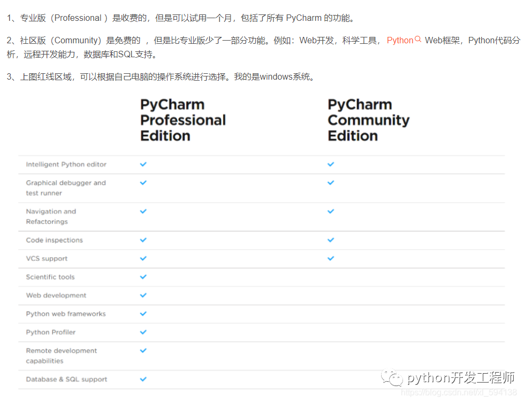
Task: Select the Intelligent Python editor row label
Action: 66,165
